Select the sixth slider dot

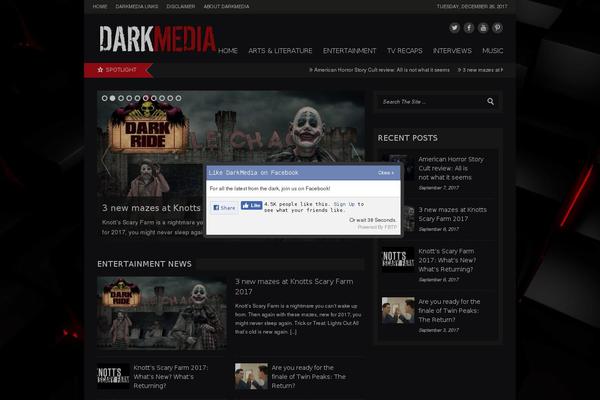(x=145, y=98)
